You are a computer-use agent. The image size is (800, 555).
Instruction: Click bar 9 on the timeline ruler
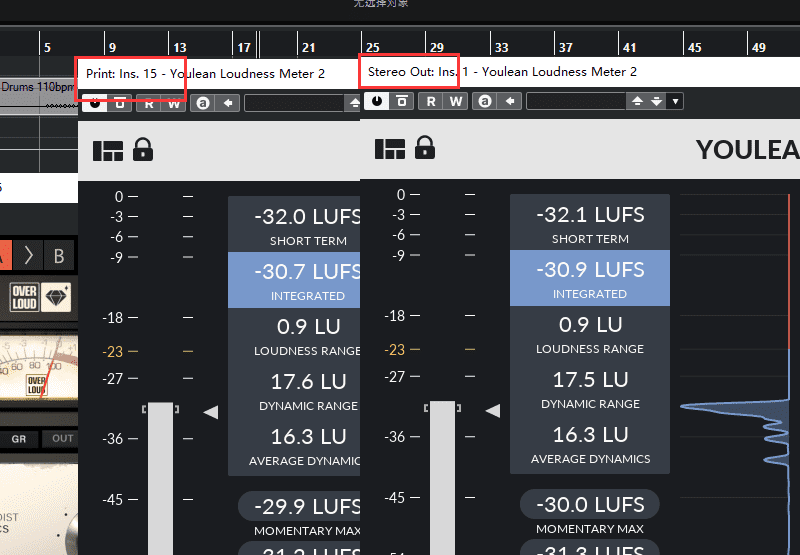112,47
